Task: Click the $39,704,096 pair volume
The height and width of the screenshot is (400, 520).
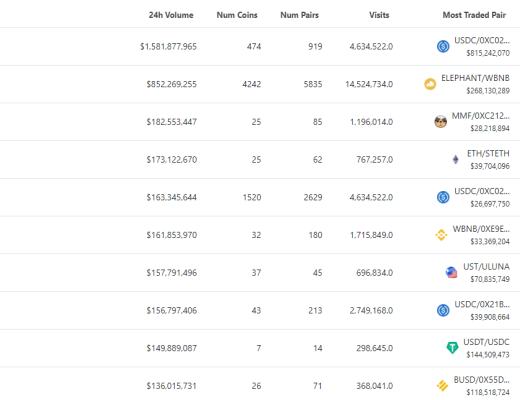Action: [x=490, y=166]
